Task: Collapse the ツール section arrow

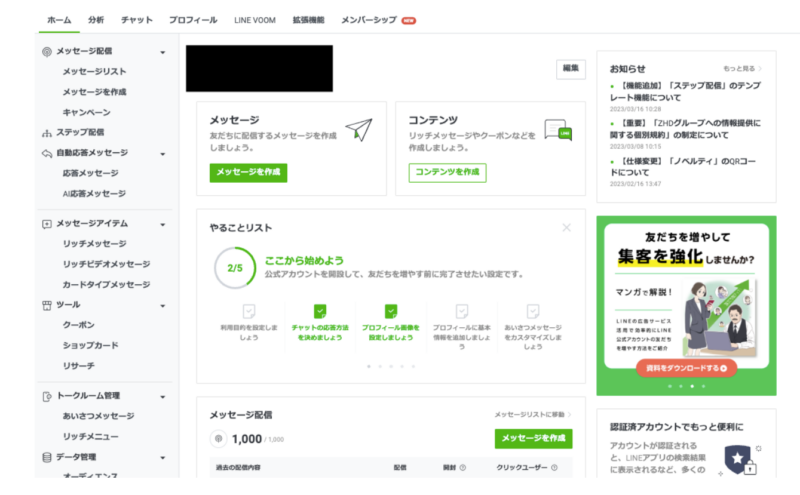Action: tap(163, 306)
